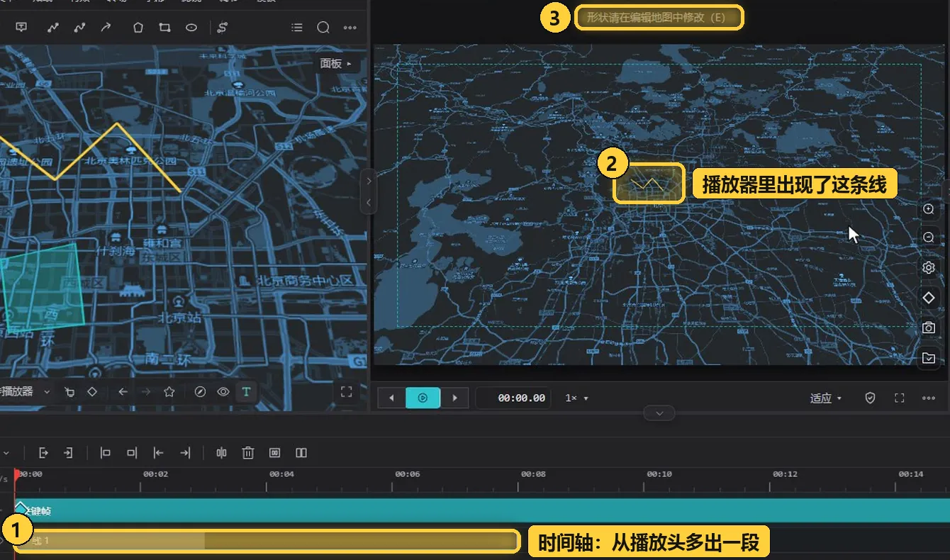Click the route icon after the toolbar divider
The image size is (950, 560).
click(x=223, y=28)
